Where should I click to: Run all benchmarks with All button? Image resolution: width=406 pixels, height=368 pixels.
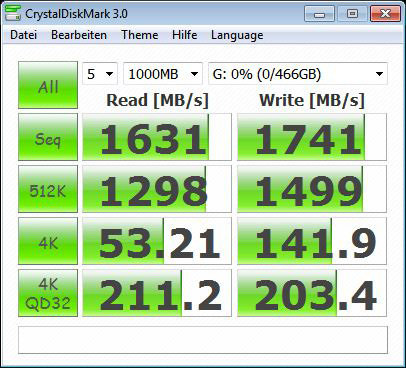pos(48,85)
